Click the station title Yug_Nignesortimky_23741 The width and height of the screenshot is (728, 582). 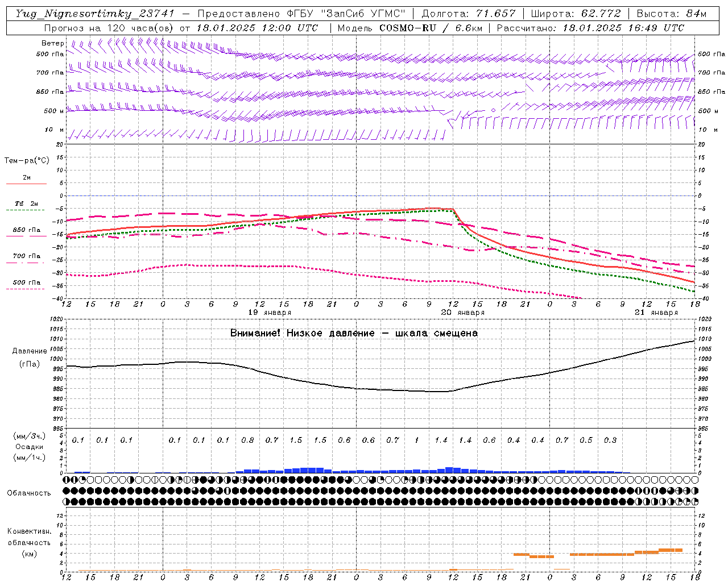tap(95, 14)
